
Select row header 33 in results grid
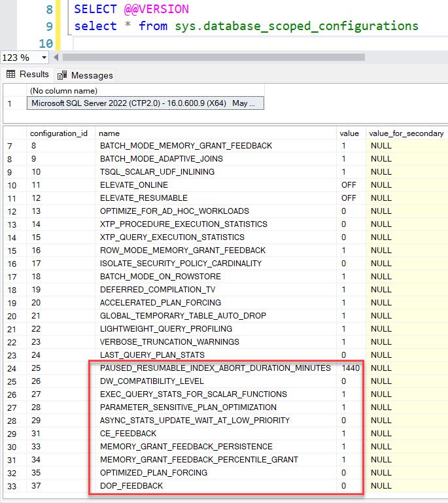pyautogui.click(x=15, y=486)
